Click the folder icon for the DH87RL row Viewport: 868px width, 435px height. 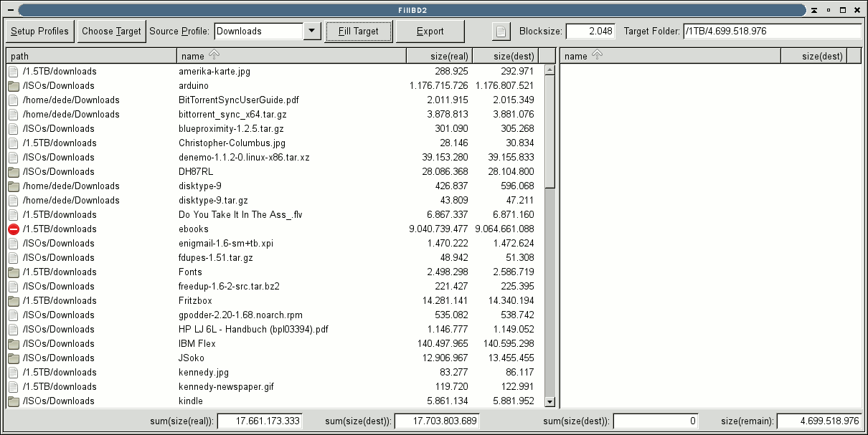pyautogui.click(x=14, y=172)
